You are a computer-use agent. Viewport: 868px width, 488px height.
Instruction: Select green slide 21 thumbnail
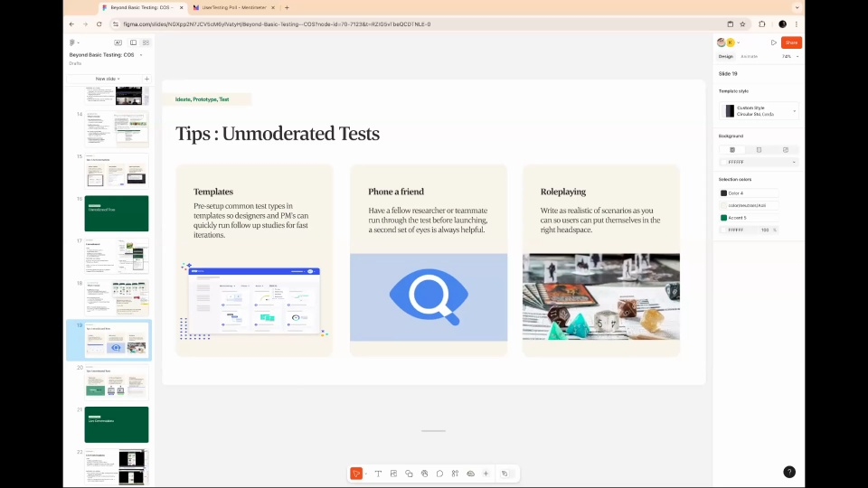(x=117, y=425)
